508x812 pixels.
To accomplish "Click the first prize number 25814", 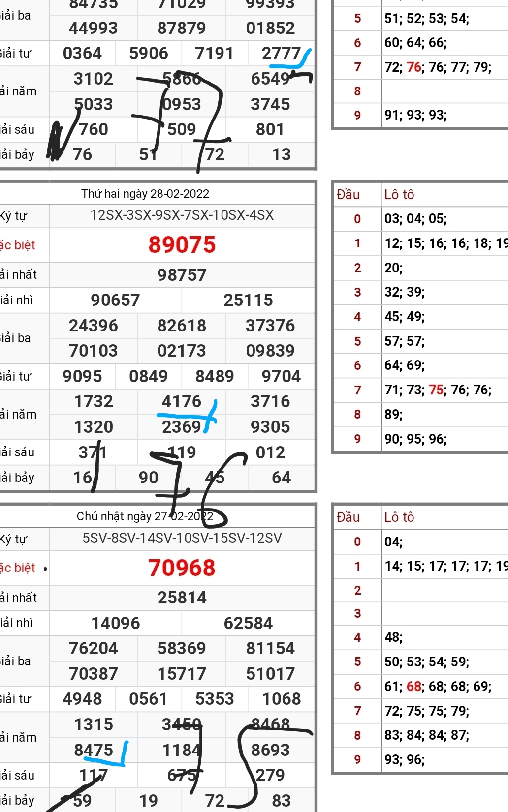I will (182, 598).
